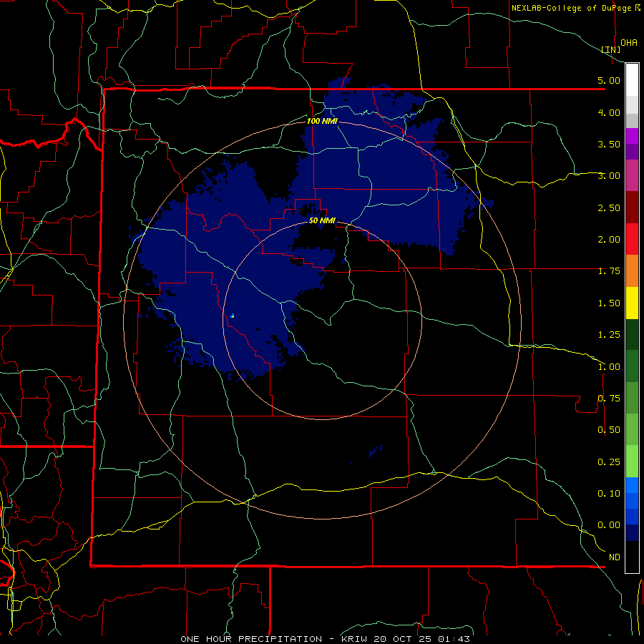The image size is (644, 644).
Task: Select the 5.00 legend value
Action: pos(609,80)
